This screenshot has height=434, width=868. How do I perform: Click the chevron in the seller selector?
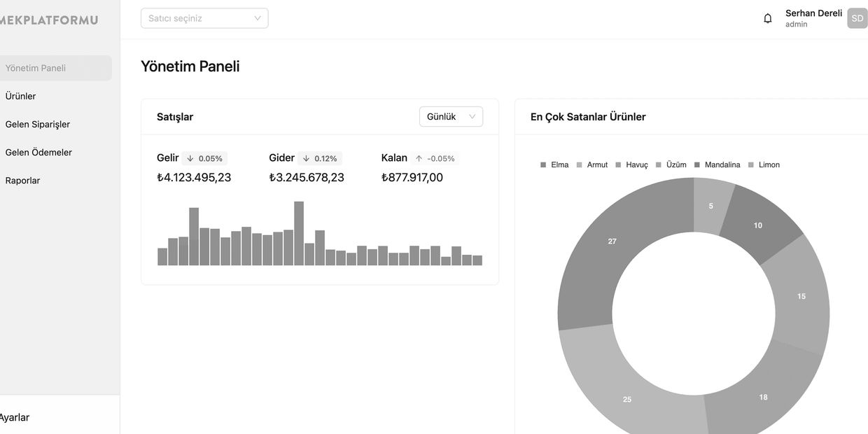[258, 18]
